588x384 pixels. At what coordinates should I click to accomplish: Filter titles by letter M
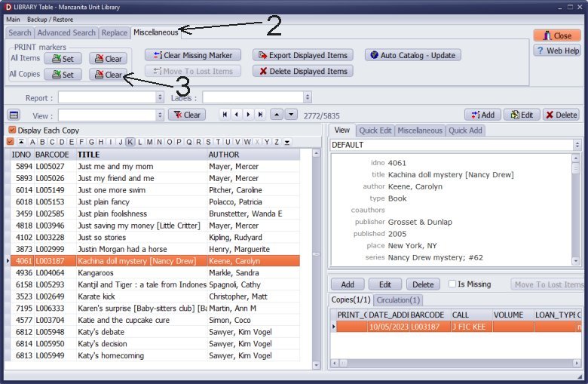click(x=149, y=142)
